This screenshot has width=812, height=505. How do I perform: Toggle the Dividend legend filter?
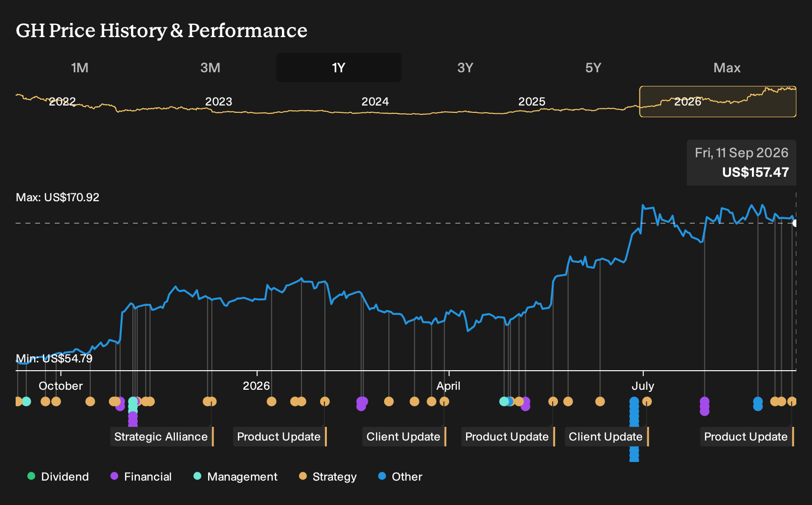click(58, 477)
